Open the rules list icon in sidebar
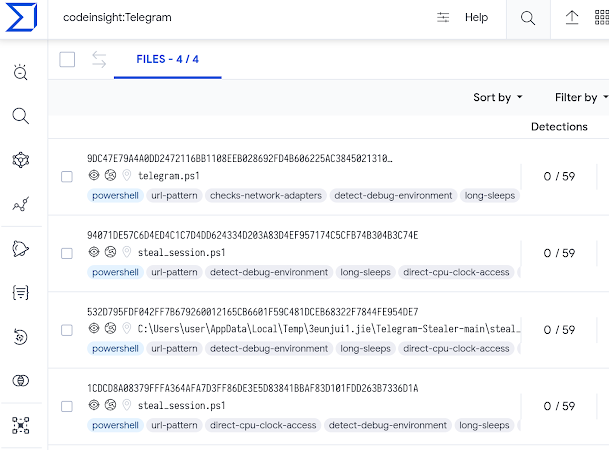The image size is (609, 450). pos(20,292)
